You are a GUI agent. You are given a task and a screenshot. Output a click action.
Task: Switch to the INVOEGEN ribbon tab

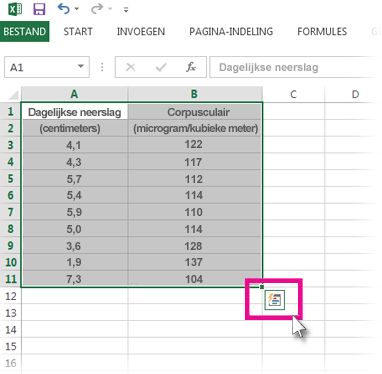[141, 31]
